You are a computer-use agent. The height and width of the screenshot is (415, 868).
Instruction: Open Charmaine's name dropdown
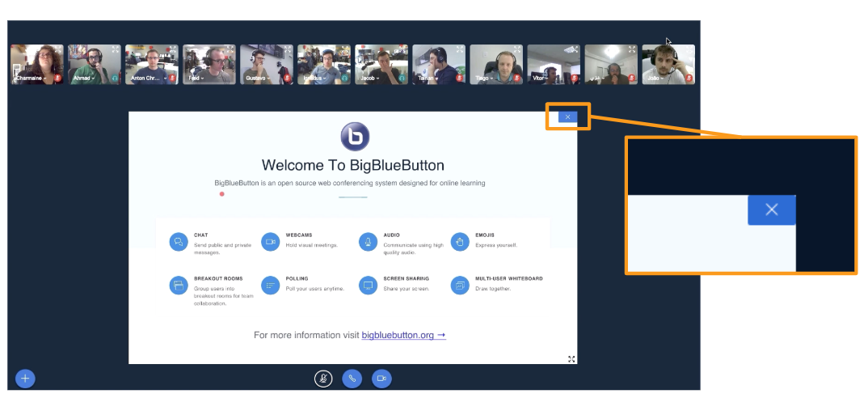coord(31,78)
